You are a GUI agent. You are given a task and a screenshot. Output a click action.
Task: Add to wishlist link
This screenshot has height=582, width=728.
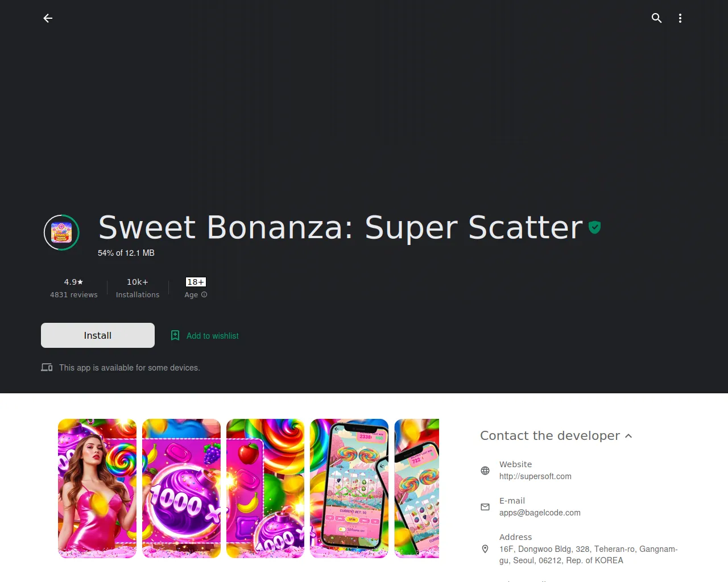[213, 336]
